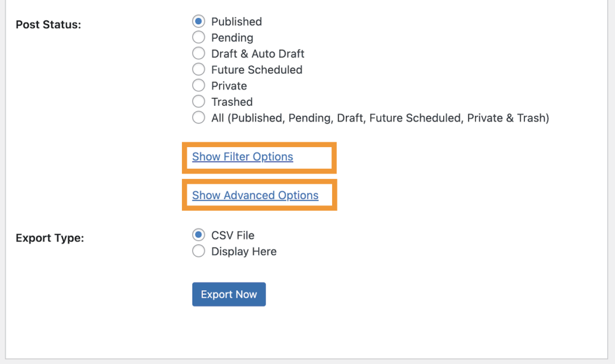The height and width of the screenshot is (364, 615).
Task: Choose the Display Here export type radio
Action: click(x=198, y=252)
